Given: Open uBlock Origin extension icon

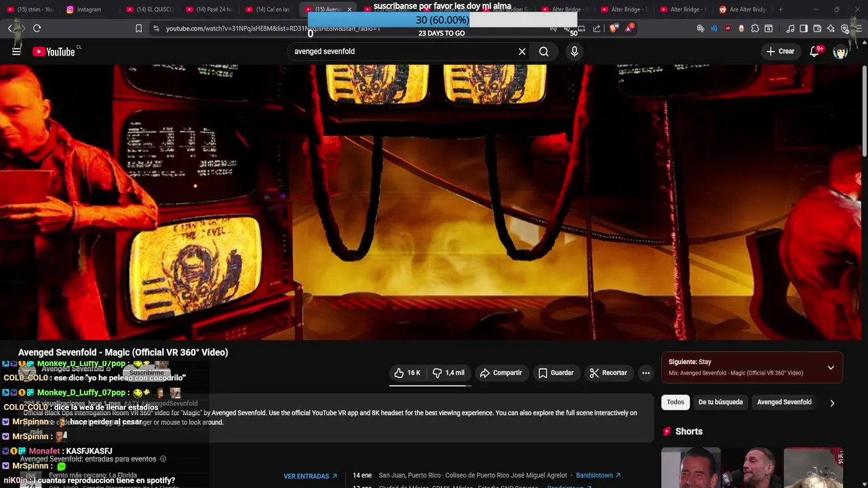Looking at the screenshot, I should [x=728, y=28].
